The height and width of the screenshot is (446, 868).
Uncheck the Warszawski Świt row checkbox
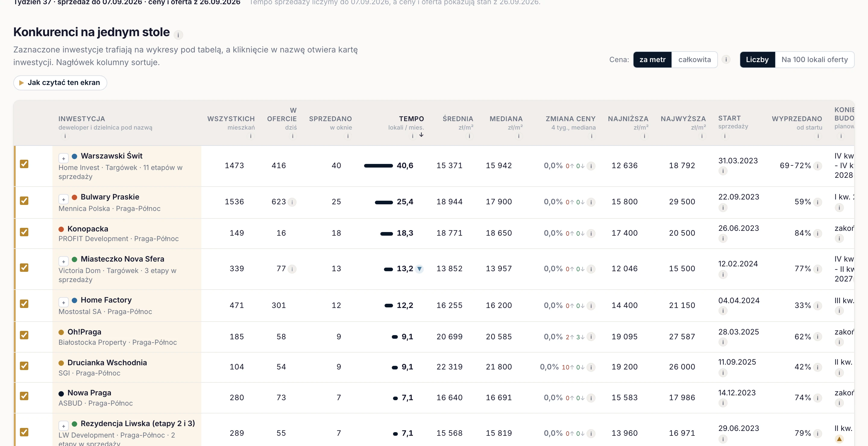(24, 164)
